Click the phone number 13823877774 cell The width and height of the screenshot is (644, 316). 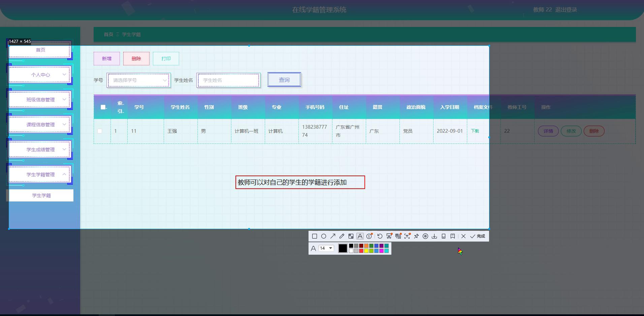pos(315,131)
